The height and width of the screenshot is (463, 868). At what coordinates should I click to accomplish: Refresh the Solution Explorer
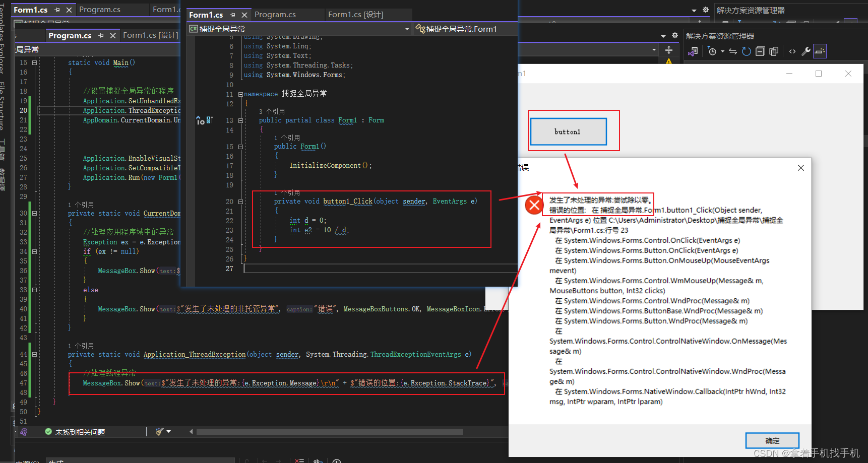click(747, 51)
